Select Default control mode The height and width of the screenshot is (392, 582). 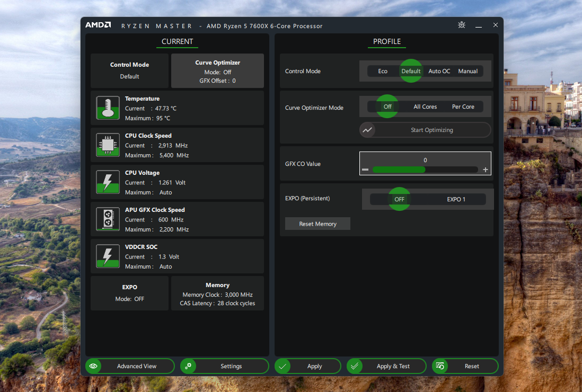(411, 71)
